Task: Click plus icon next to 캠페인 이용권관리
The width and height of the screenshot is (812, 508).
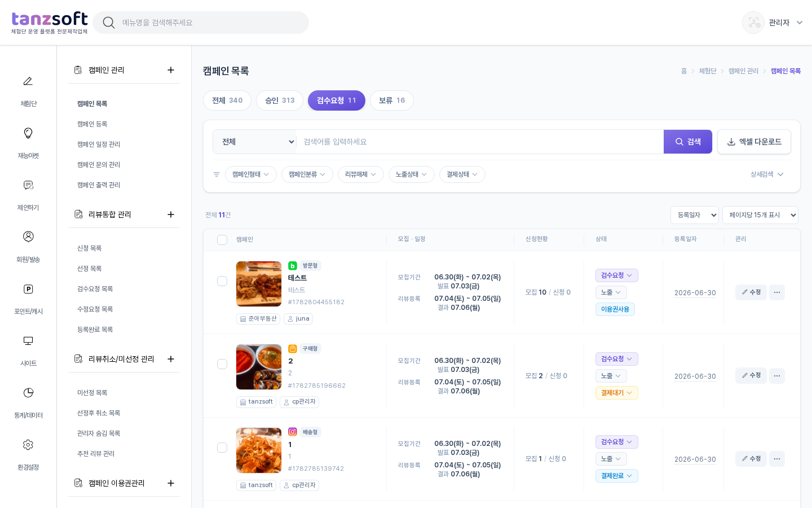Action: (x=171, y=483)
